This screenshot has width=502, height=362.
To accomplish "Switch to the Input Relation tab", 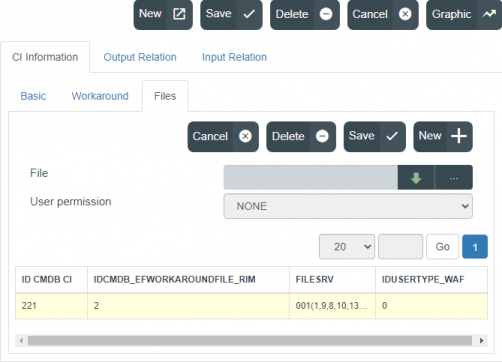I will pyautogui.click(x=234, y=57).
